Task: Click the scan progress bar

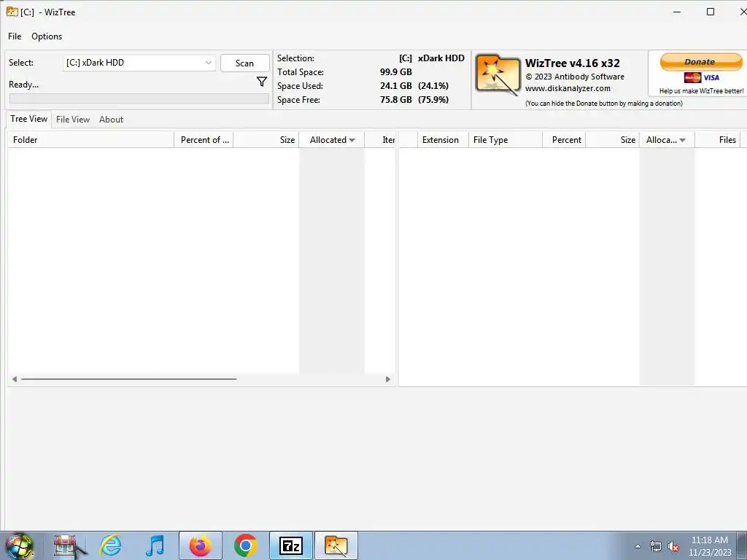Action: click(x=139, y=98)
